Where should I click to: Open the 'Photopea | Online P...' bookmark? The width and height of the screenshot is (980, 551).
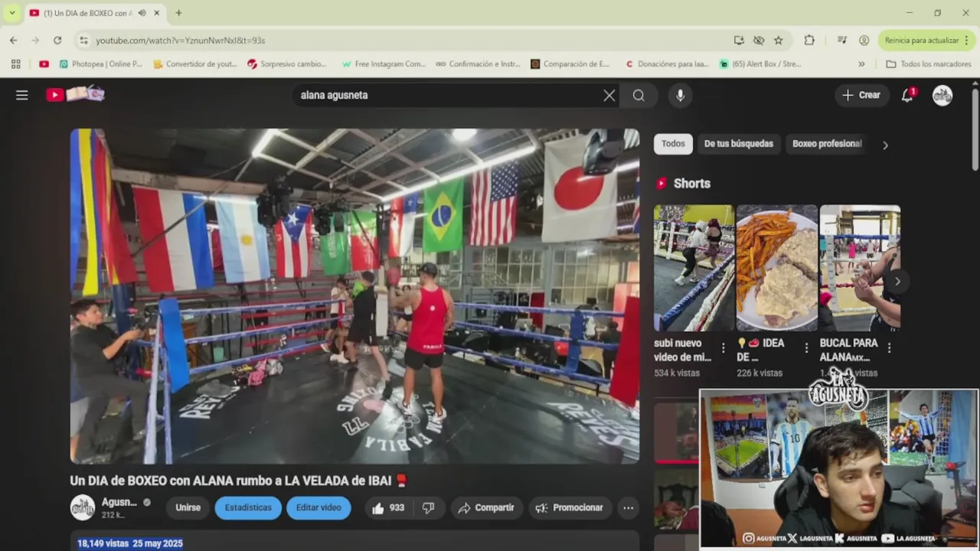pos(100,64)
